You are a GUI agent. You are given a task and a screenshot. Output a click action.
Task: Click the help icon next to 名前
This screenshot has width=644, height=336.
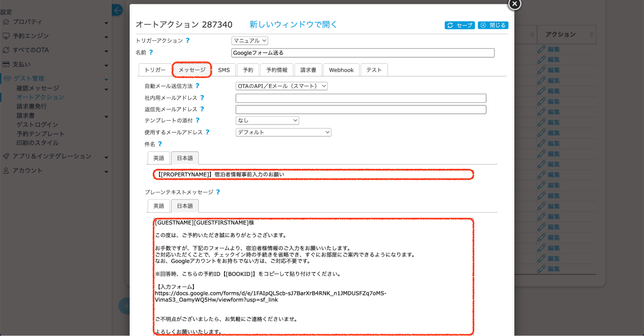[x=151, y=52]
